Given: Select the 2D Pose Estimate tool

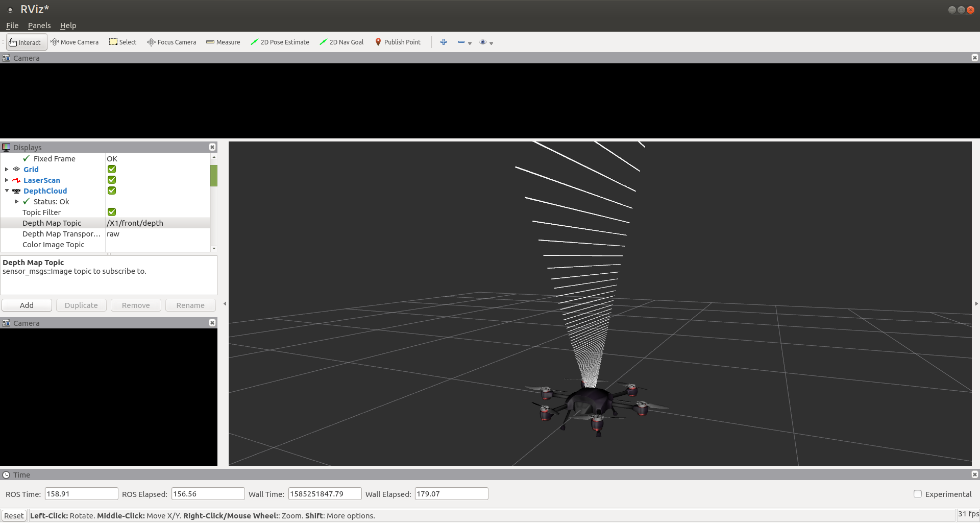Looking at the screenshot, I should 280,42.
